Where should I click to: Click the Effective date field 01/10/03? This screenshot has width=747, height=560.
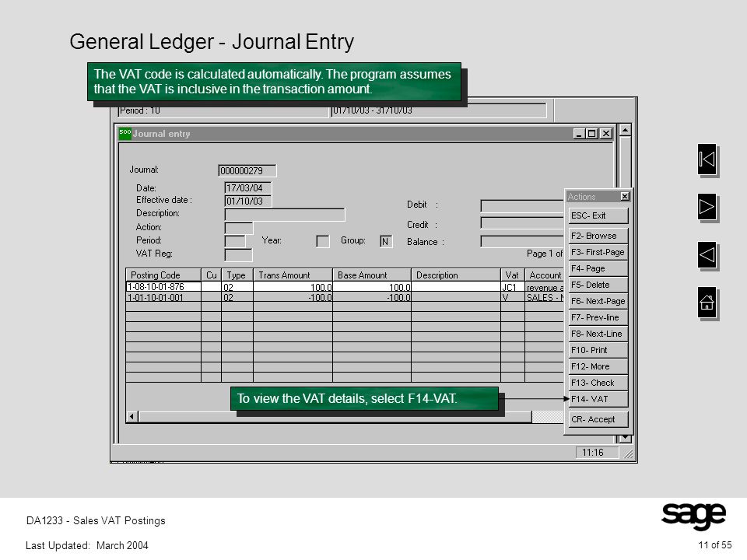click(x=247, y=201)
